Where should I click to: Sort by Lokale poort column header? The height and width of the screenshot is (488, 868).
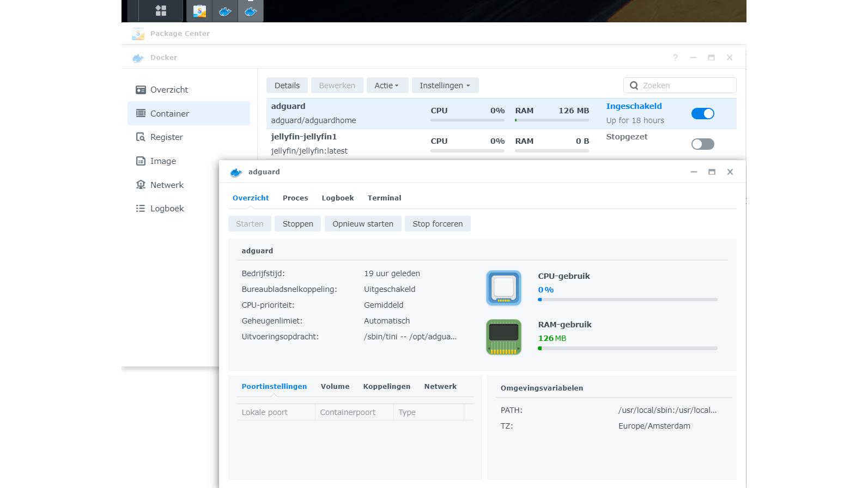[276, 412]
